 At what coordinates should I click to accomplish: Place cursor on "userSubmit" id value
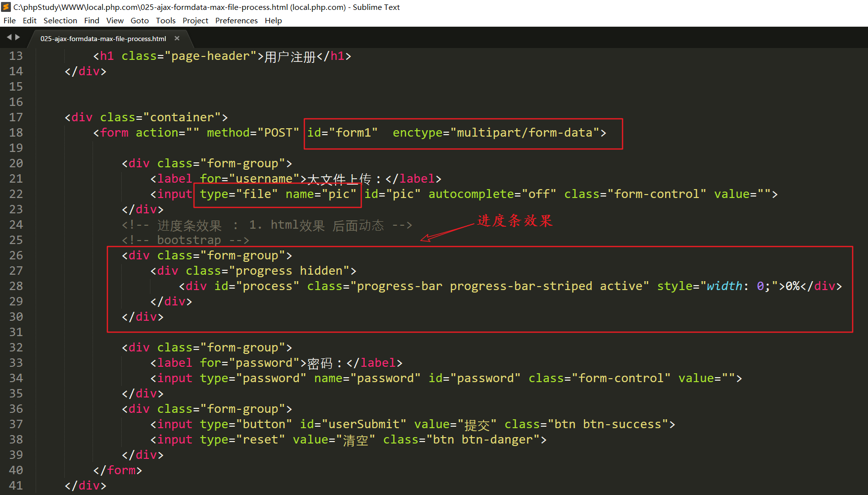coord(364,424)
